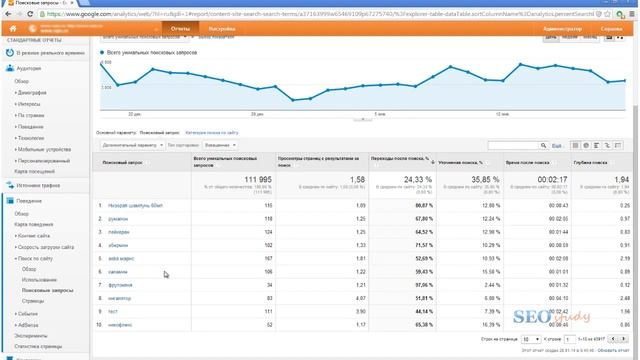Click the Analytics home icon
640x360 pixels.
tap(13, 29)
